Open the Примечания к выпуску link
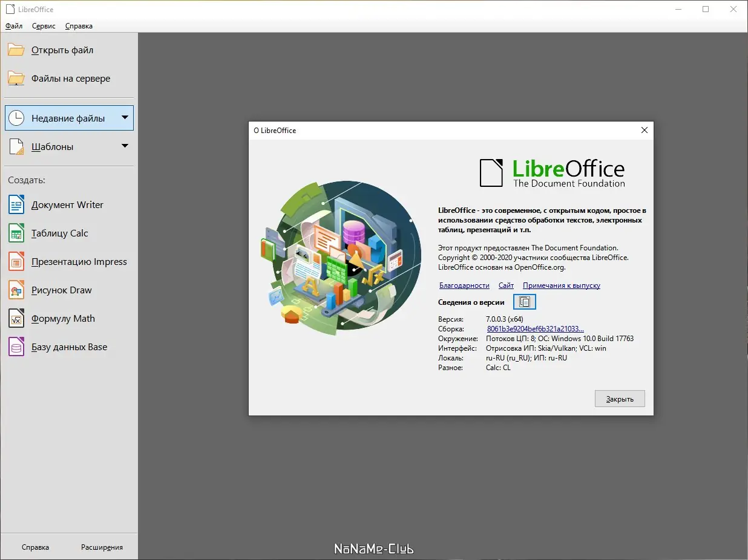Viewport: 748px width, 560px height. 561,285
